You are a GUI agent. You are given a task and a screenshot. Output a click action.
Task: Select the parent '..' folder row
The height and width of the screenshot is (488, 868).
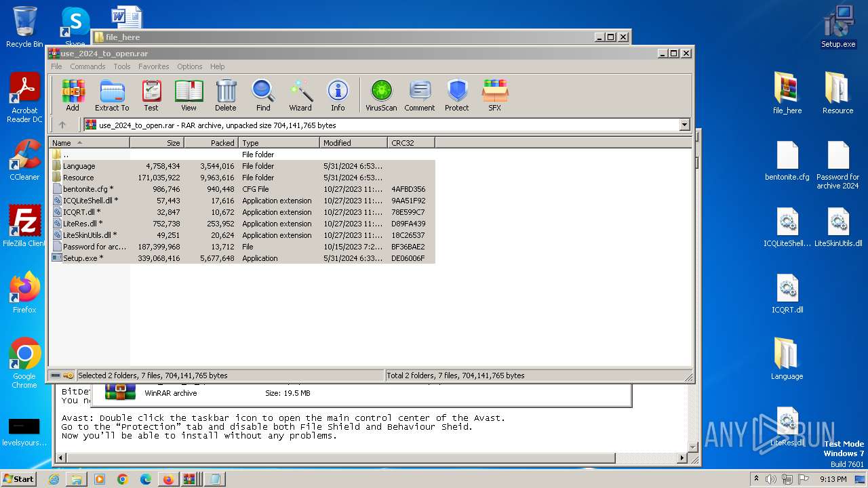pyautogui.click(x=242, y=155)
